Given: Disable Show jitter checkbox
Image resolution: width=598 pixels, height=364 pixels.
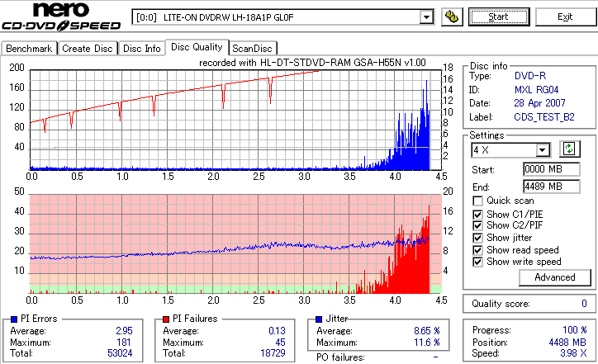Looking at the screenshot, I should 477,238.
